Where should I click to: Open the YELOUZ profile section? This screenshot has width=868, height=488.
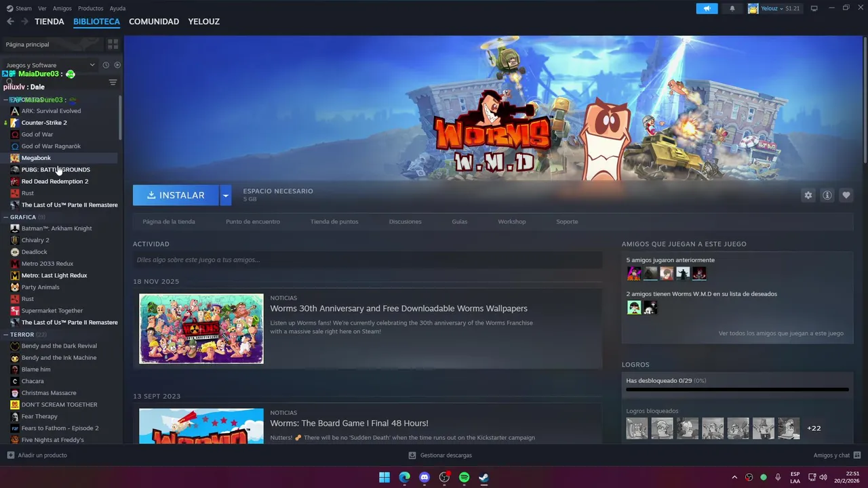pyautogui.click(x=204, y=22)
